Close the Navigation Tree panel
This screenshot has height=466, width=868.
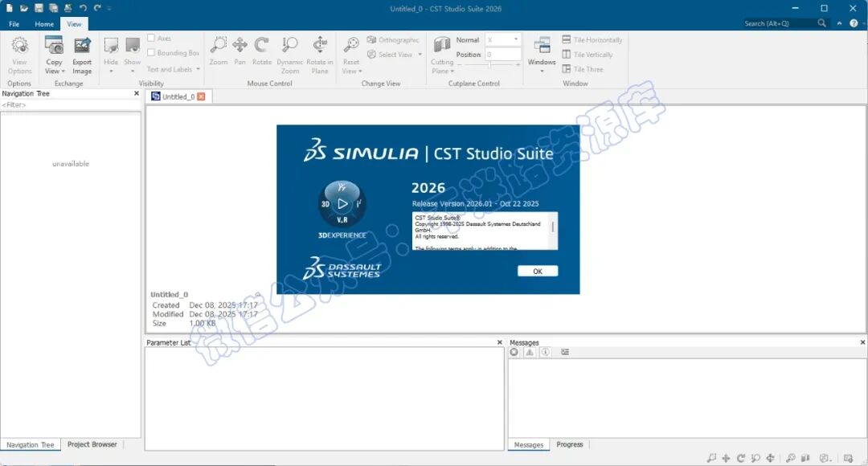[x=136, y=93]
